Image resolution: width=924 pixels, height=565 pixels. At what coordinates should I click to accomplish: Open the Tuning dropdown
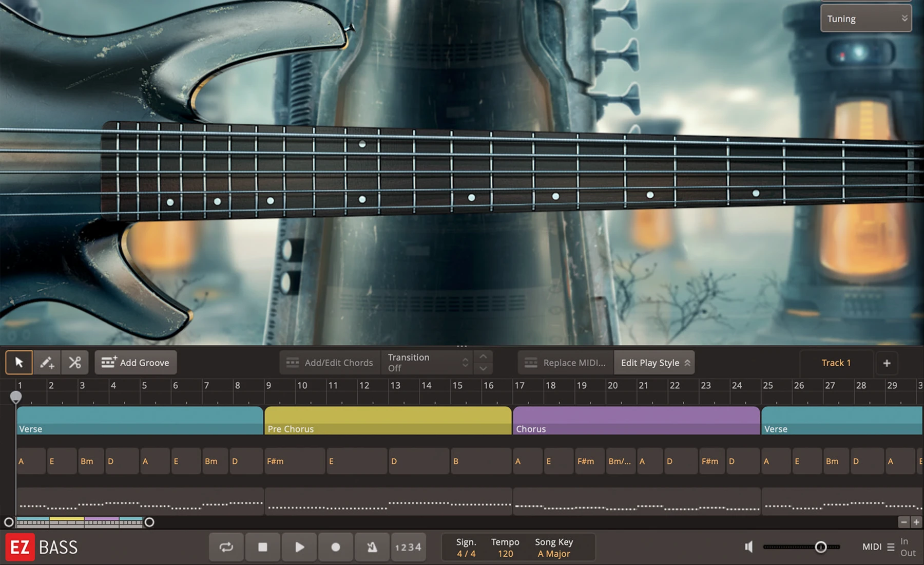pos(866,18)
